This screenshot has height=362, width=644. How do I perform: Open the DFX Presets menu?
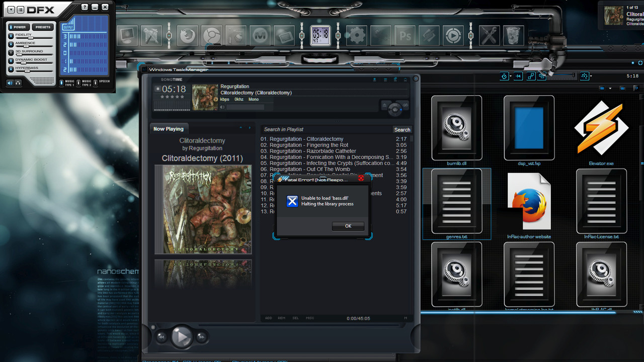[43, 27]
